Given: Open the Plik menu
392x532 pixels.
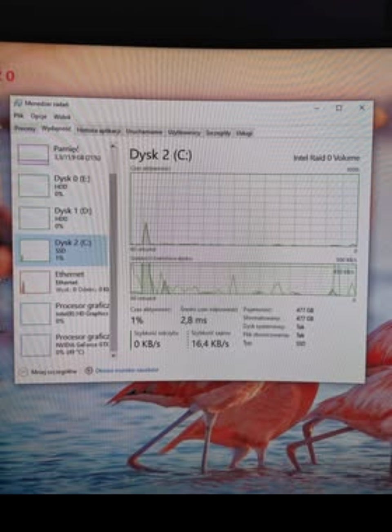Looking at the screenshot, I should (x=18, y=116).
